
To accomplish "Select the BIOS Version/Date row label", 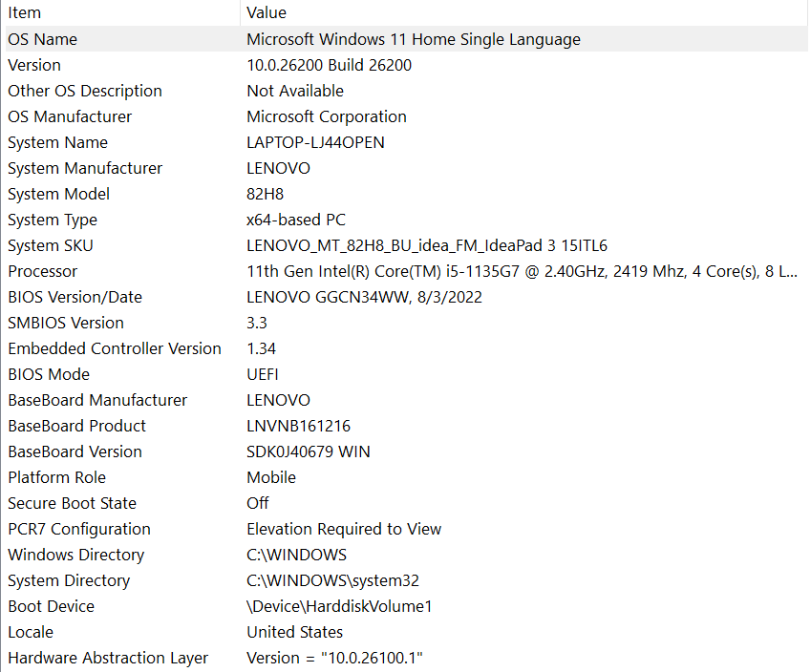I will pos(75,297).
